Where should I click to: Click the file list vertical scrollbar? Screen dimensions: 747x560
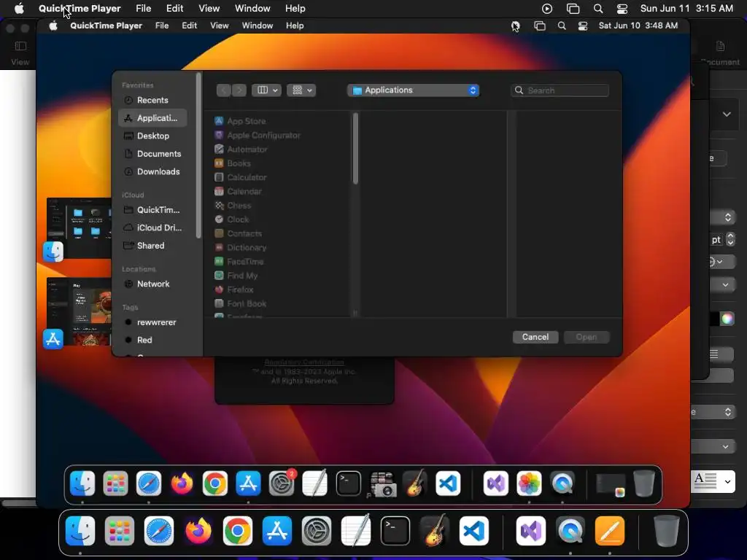pyautogui.click(x=355, y=149)
